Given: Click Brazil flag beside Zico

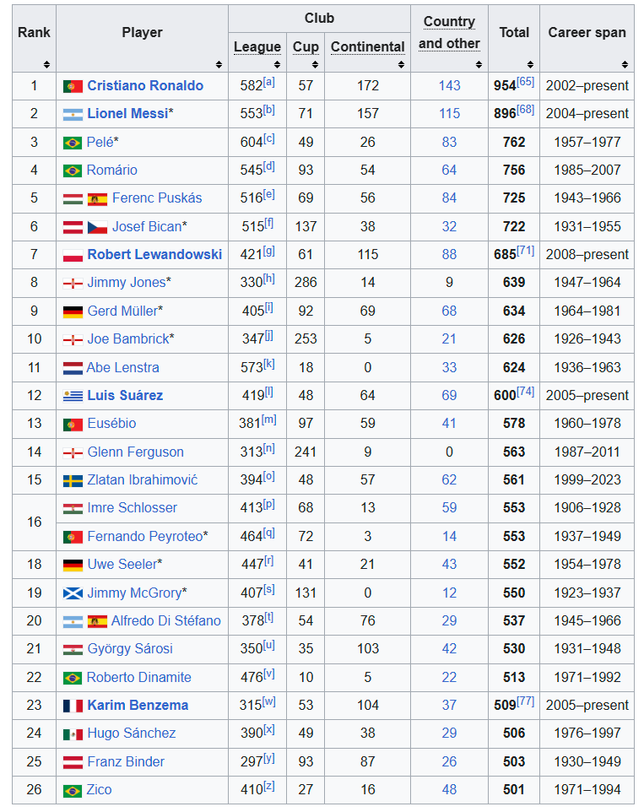Looking at the screenshot, I should click(x=73, y=791).
